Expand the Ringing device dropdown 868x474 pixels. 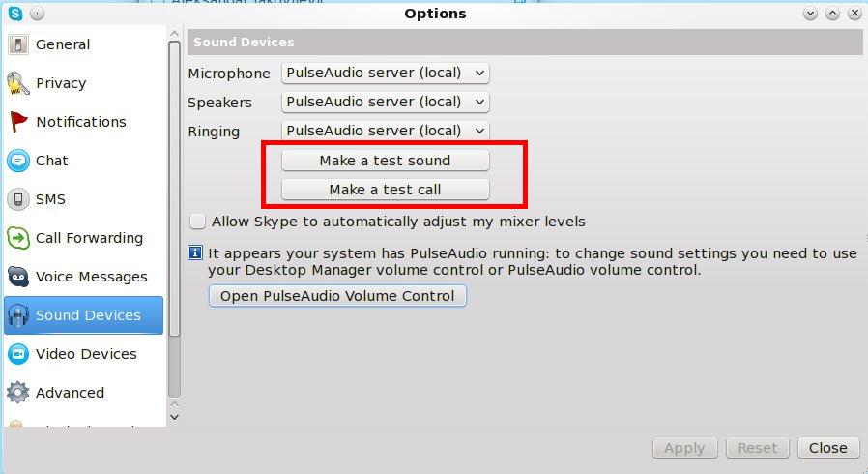[386, 132]
